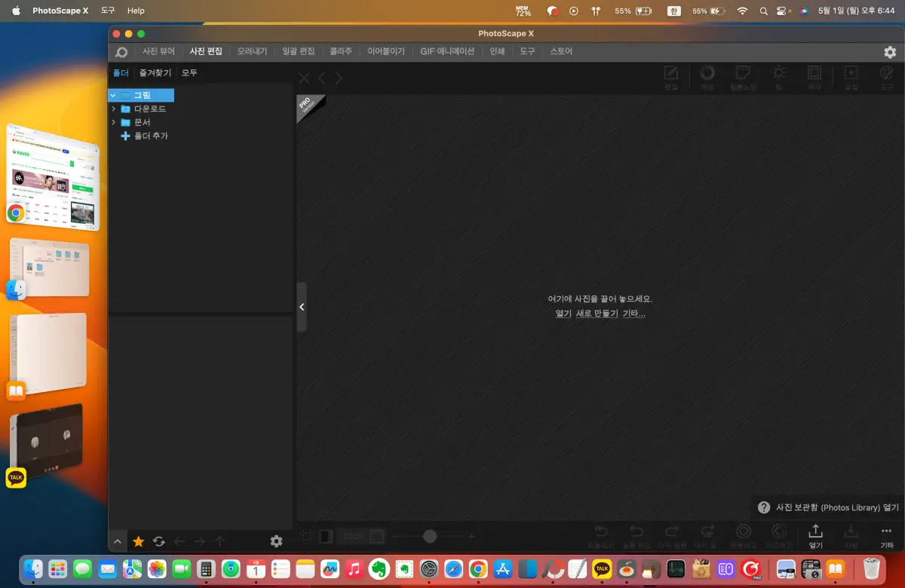Click the 기타... link in canvas
This screenshot has height=588, width=905.
[633, 314]
